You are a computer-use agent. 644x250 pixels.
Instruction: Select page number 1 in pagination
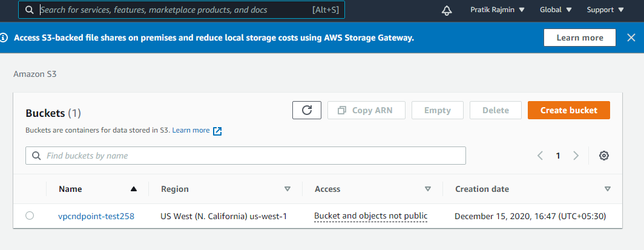click(x=558, y=156)
